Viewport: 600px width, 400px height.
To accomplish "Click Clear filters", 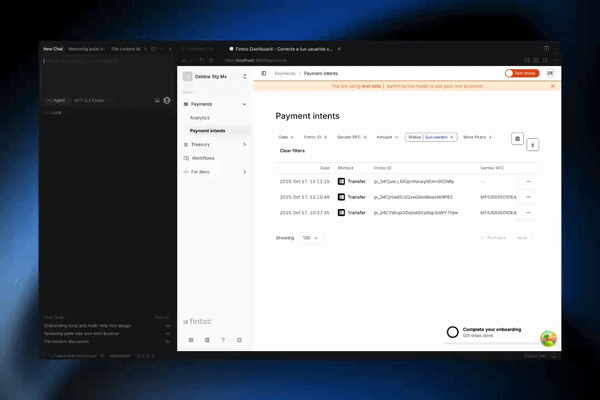I will pos(292,151).
